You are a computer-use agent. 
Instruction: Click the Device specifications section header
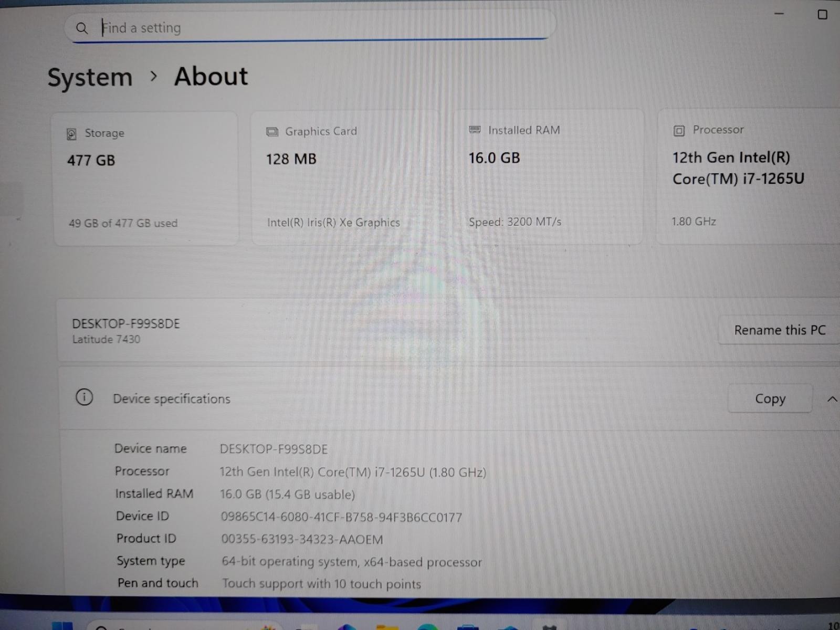coord(171,399)
